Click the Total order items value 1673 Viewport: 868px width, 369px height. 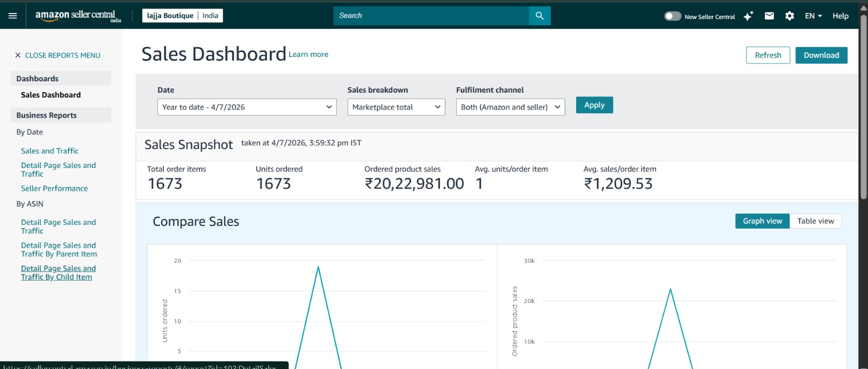click(165, 184)
